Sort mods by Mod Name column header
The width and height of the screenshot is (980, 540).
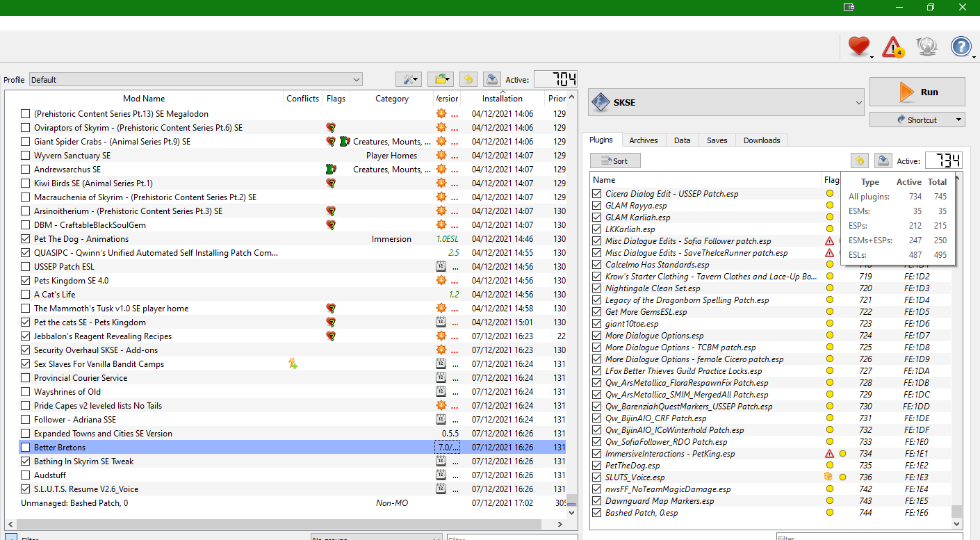(x=144, y=99)
